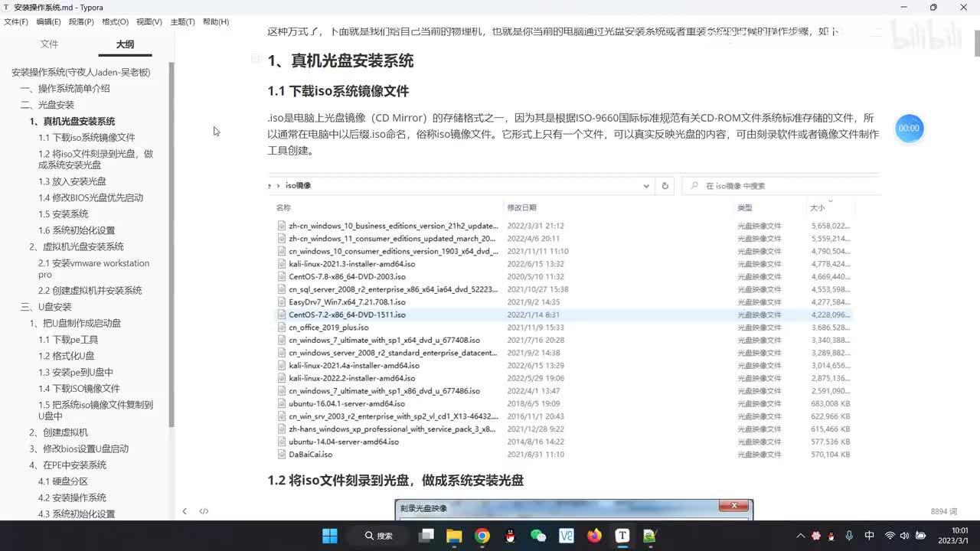The image size is (980, 551).
Task: Expand hidden system tray icons
Action: [801, 536]
